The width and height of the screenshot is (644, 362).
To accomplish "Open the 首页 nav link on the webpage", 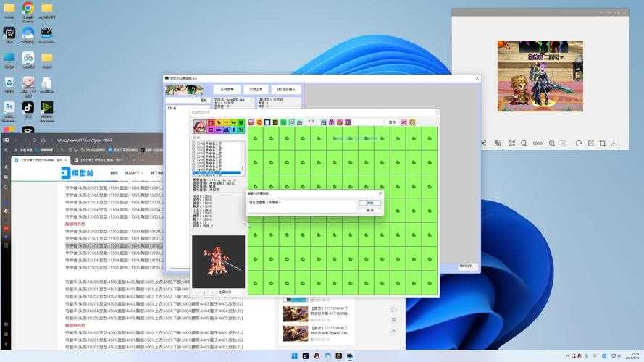I will 114,173.
